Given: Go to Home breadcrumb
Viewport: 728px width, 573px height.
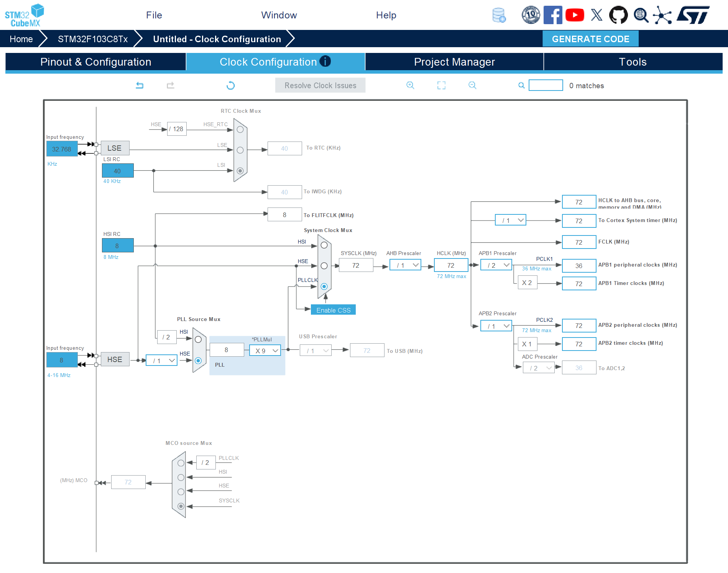Looking at the screenshot, I should coord(21,39).
